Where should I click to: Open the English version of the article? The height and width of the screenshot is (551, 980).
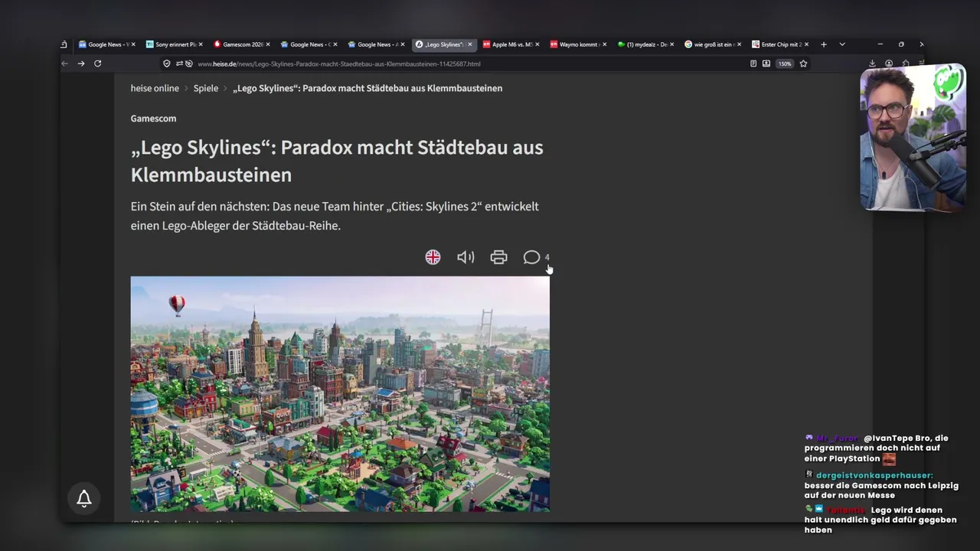coord(433,257)
